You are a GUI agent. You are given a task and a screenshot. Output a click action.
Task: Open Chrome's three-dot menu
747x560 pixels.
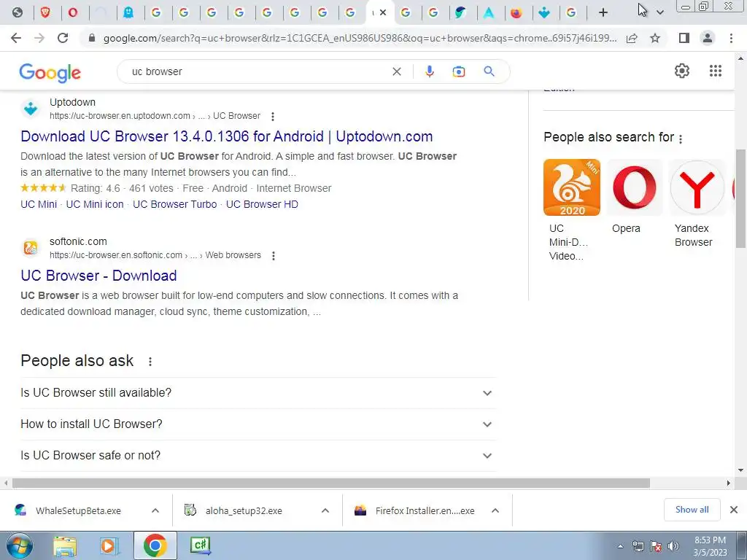tap(731, 38)
